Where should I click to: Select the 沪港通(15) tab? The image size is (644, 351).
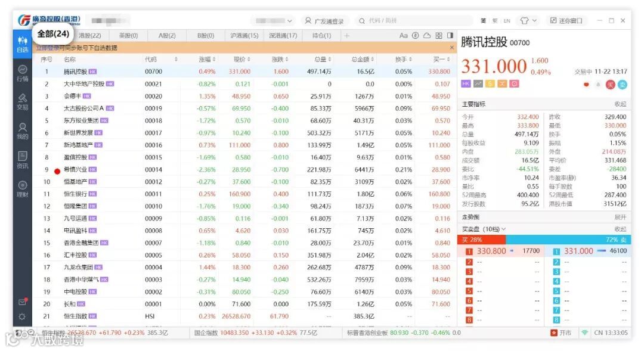pos(244,36)
